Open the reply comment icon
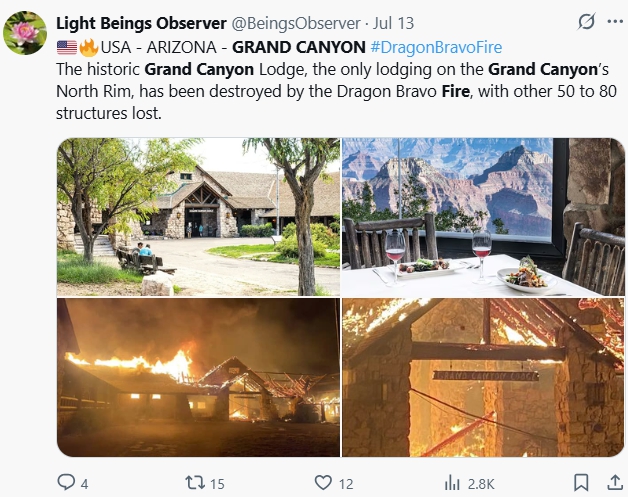The image size is (628, 497). pos(66,482)
